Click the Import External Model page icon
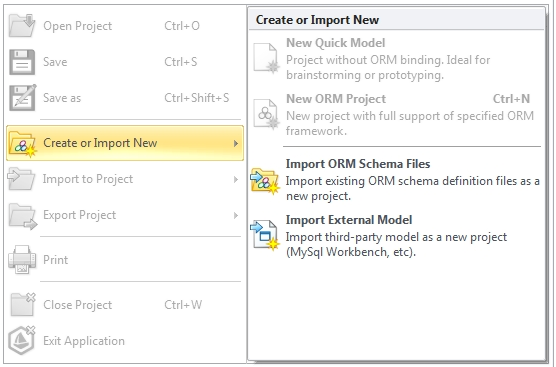Image resolution: width=556 pixels, height=367 pixels. (x=265, y=235)
